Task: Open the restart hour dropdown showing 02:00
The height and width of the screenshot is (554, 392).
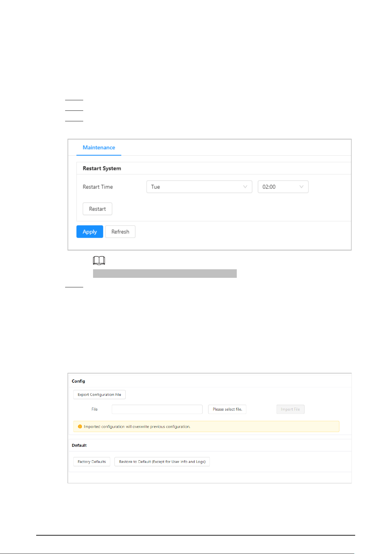Action: click(283, 187)
